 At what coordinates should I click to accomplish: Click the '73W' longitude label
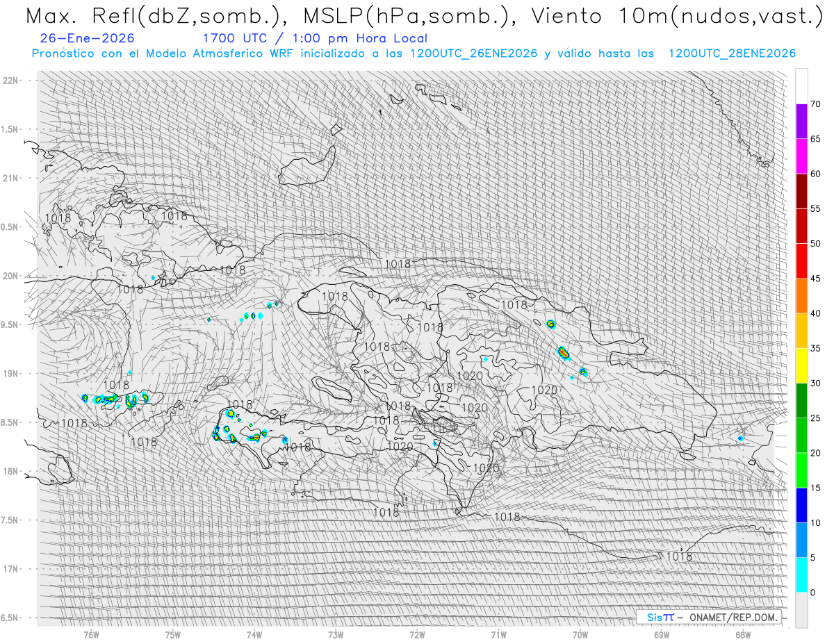336,634
